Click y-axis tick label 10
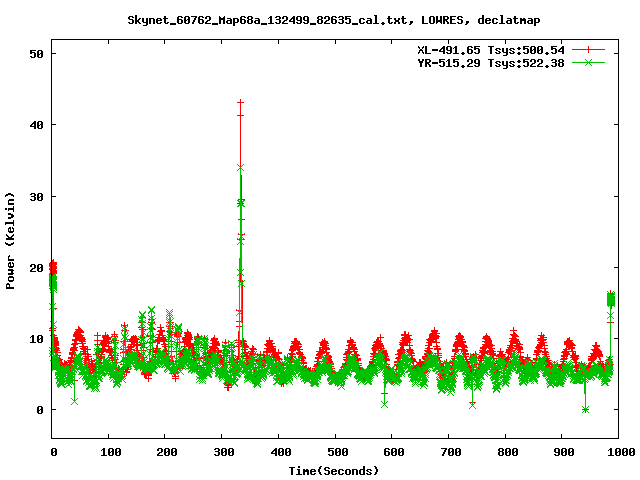Viewport: 640px width, 480px height. 36,339
